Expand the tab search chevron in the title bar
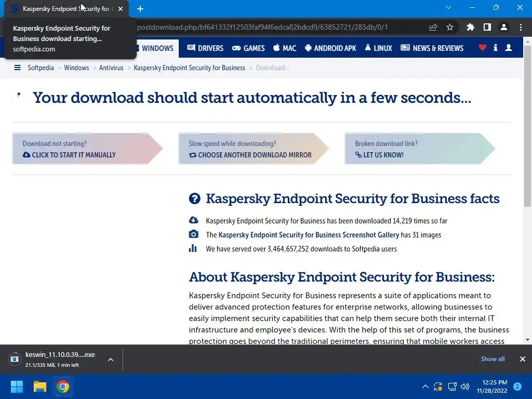 [x=448, y=7]
